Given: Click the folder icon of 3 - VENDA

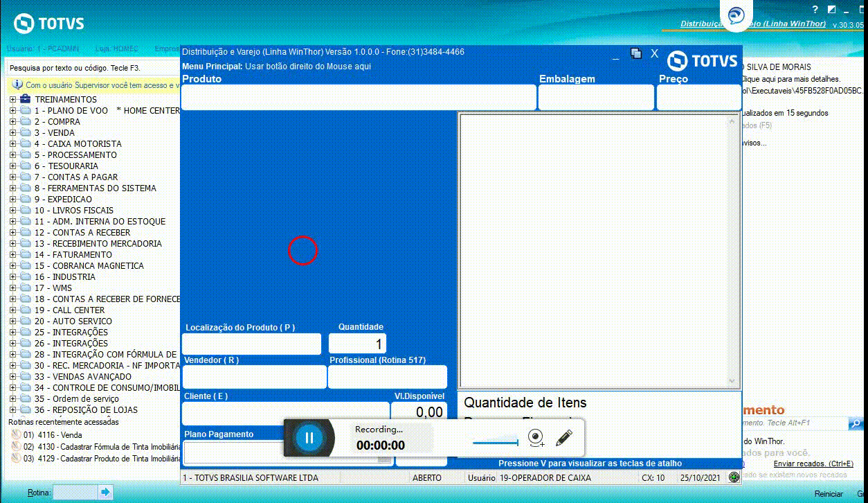Looking at the screenshot, I should coord(25,132).
